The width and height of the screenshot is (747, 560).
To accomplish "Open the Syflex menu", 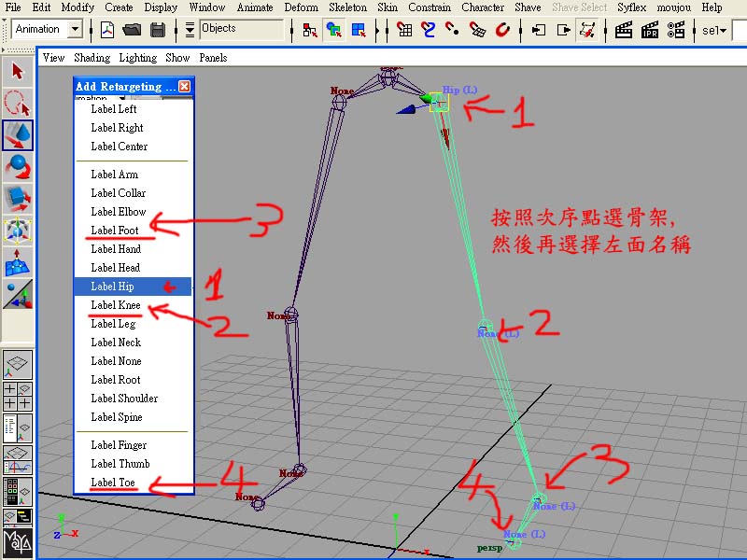I will [632, 7].
